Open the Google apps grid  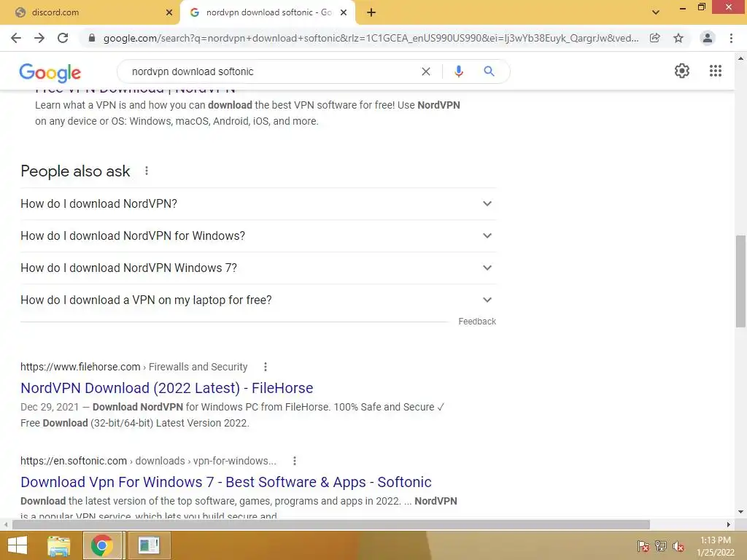[x=716, y=71]
